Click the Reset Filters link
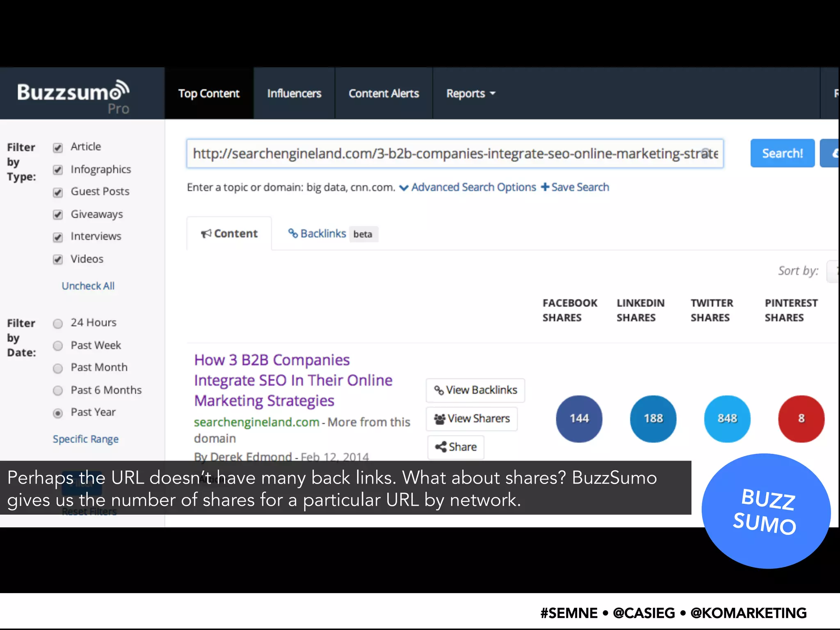 tap(89, 512)
